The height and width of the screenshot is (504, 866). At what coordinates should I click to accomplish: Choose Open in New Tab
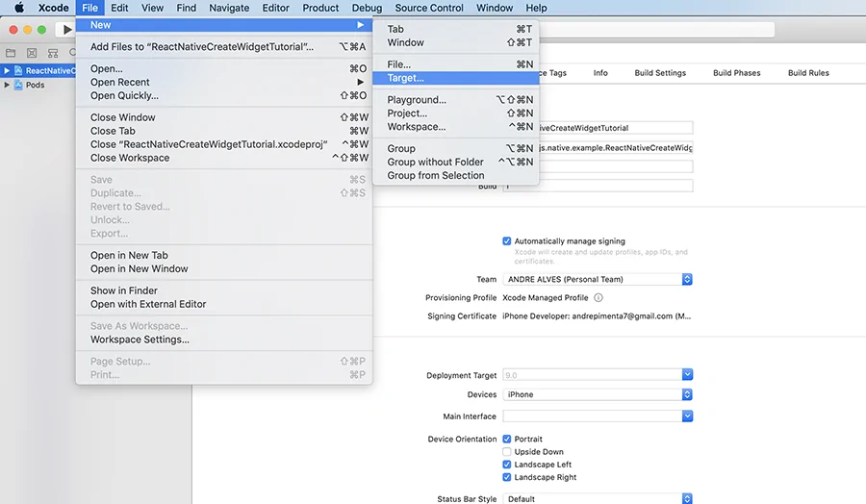(223, 256)
